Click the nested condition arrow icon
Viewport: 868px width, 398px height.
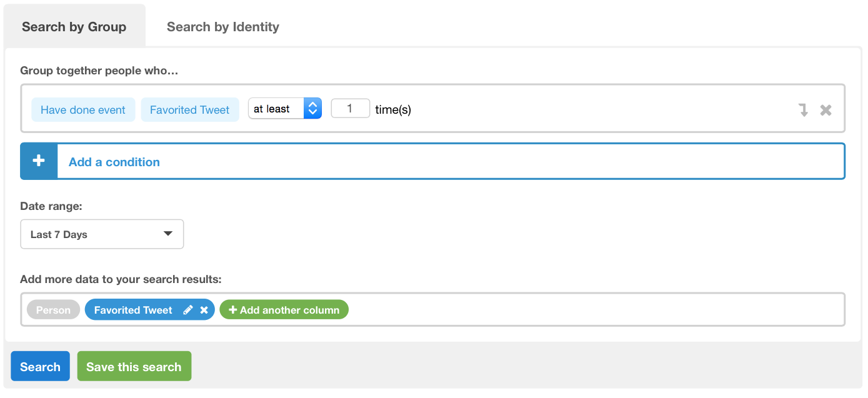coord(804,110)
